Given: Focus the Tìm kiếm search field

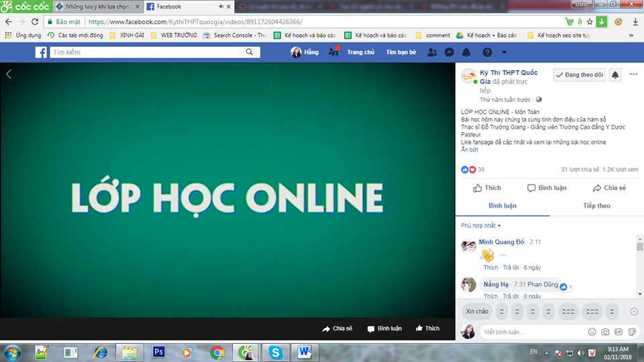Looking at the screenshot, I should coord(144,52).
